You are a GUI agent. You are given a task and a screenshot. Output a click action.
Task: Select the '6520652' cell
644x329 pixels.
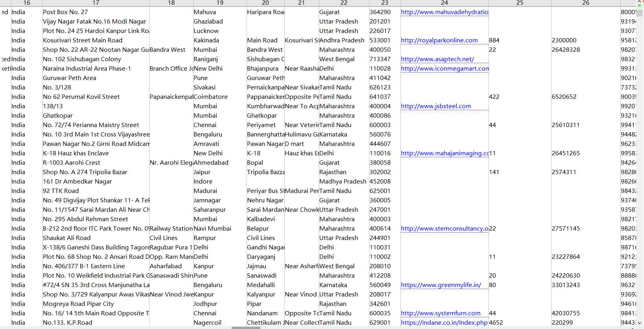tap(586, 97)
